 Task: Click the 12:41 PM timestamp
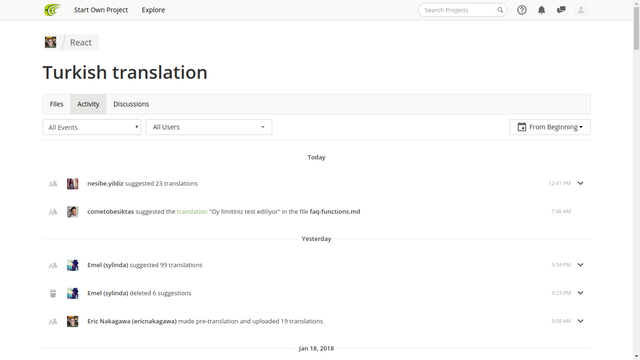pos(560,183)
